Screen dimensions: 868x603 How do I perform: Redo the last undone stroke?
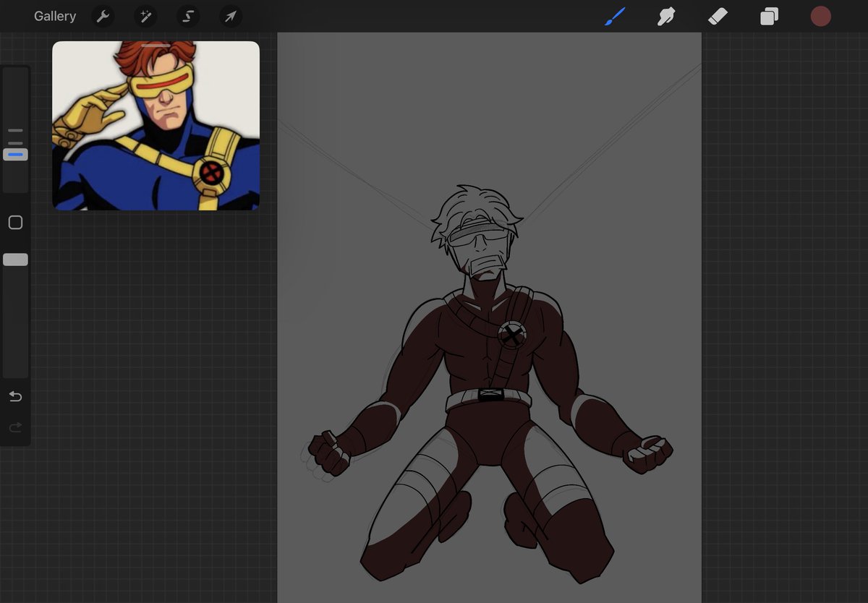pyautogui.click(x=15, y=428)
